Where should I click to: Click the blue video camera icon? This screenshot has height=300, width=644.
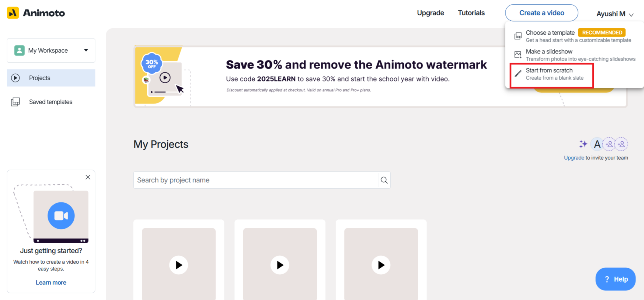point(61,216)
